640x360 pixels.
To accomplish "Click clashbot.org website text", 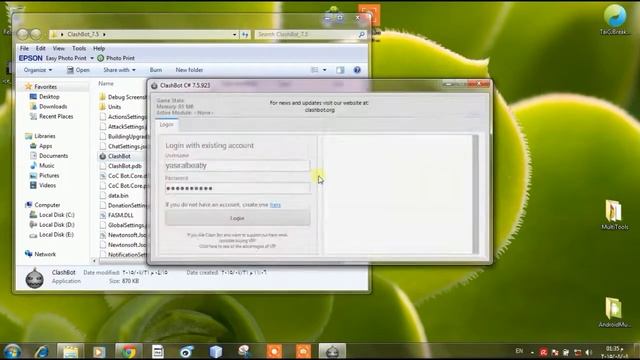I will pyautogui.click(x=320, y=110).
